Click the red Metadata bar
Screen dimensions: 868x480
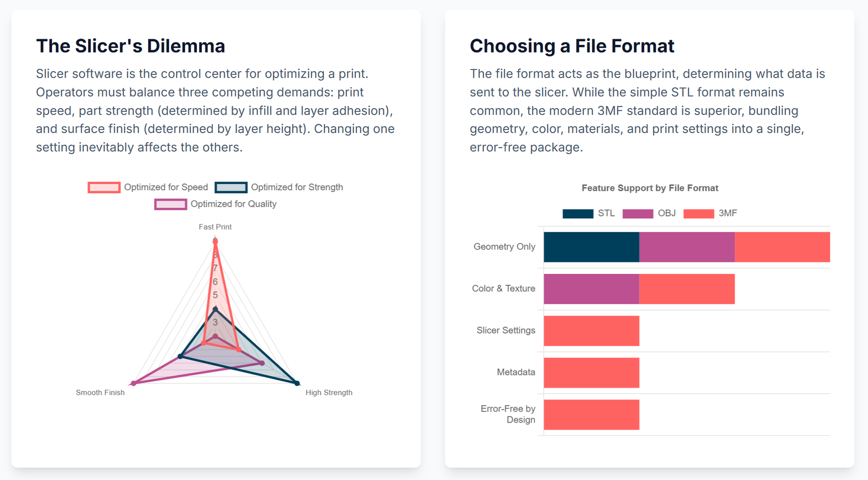pos(591,373)
